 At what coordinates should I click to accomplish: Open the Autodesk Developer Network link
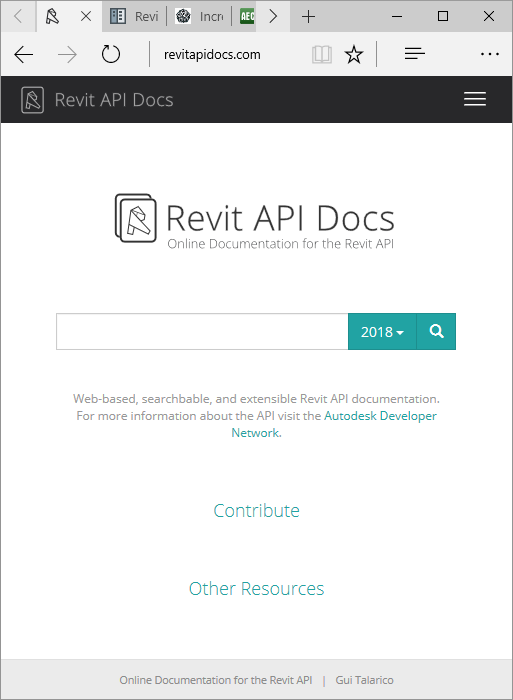tap(334, 424)
